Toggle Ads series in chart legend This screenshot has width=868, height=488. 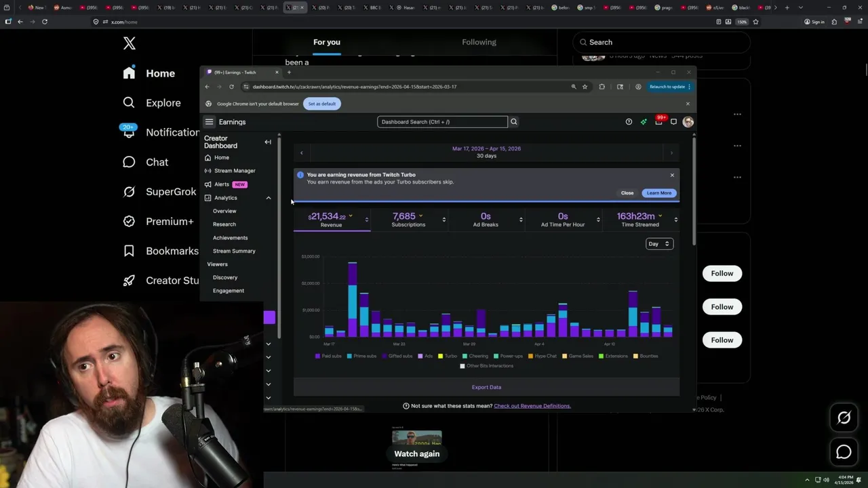pos(426,356)
